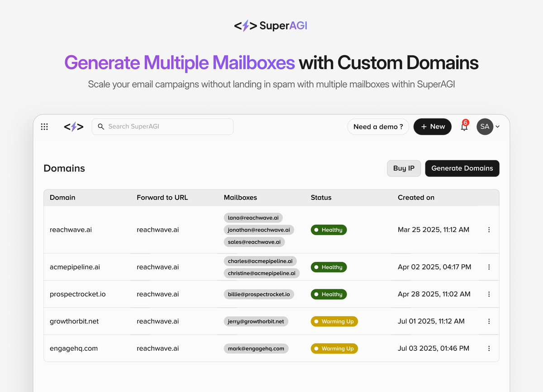
Task: Open the three-dot menu for acmepipeline.ai
Action: click(489, 267)
